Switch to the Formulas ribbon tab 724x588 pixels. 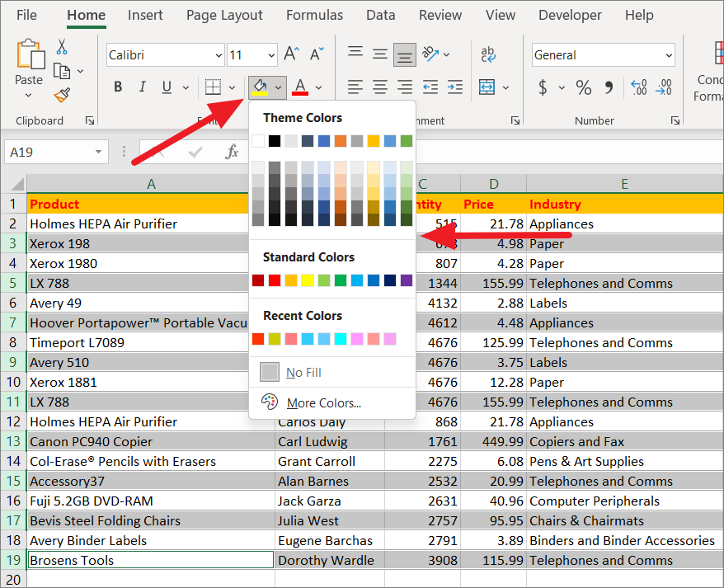314,15
